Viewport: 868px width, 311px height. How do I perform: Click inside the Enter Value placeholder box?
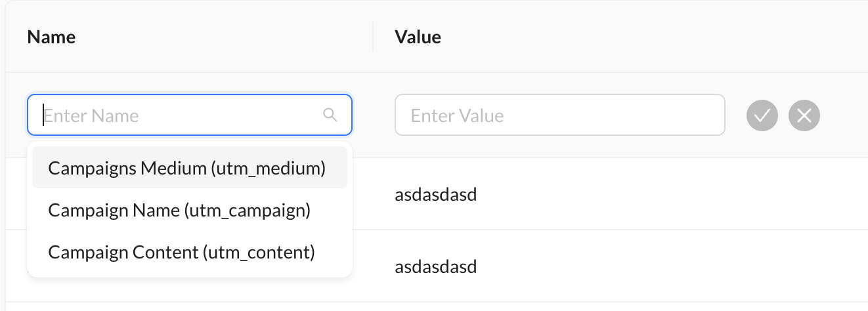[559, 115]
